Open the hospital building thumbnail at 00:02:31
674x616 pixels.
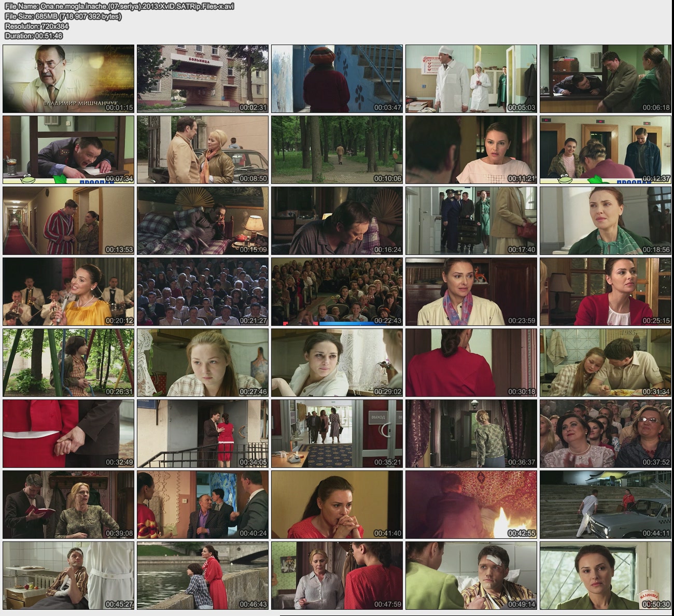click(x=203, y=79)
